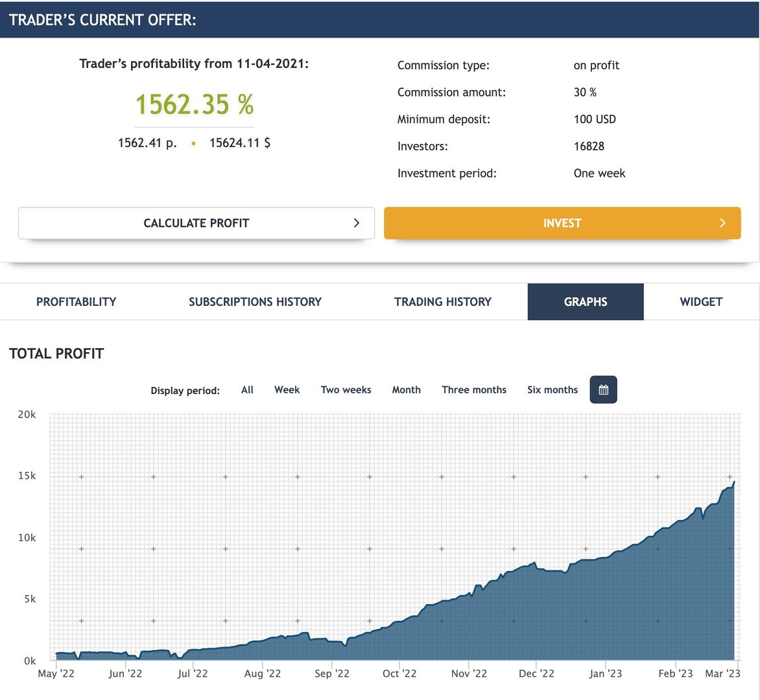Click the Total Profit heading
This screenshot has width=760, height=700.
(56, 354)
